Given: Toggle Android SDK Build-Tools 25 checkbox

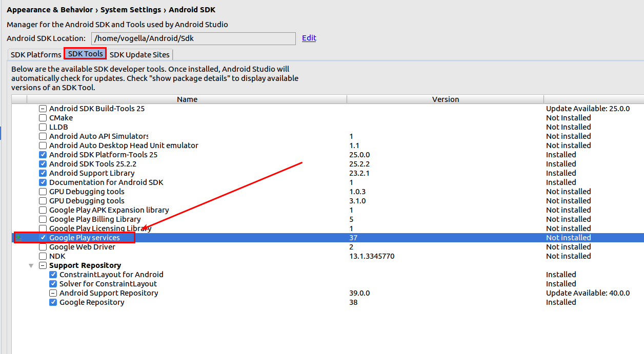Looking at the screenshot, I should pos(43,109).
